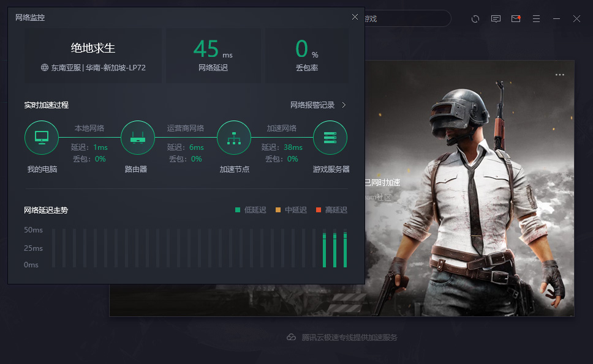The height and width of the screenshot is (364, 593).
Task: Click the 路由器 router icon
Action: (138, 137)
